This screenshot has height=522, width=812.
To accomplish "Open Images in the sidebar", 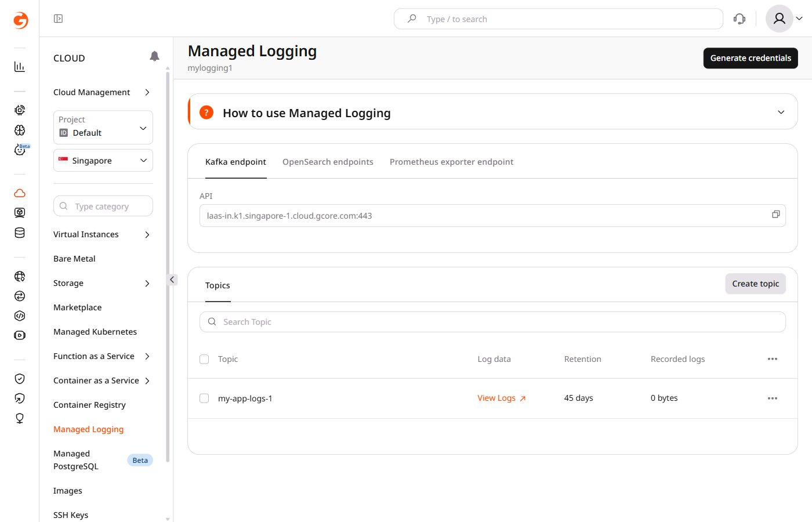I will click(68, 491).
